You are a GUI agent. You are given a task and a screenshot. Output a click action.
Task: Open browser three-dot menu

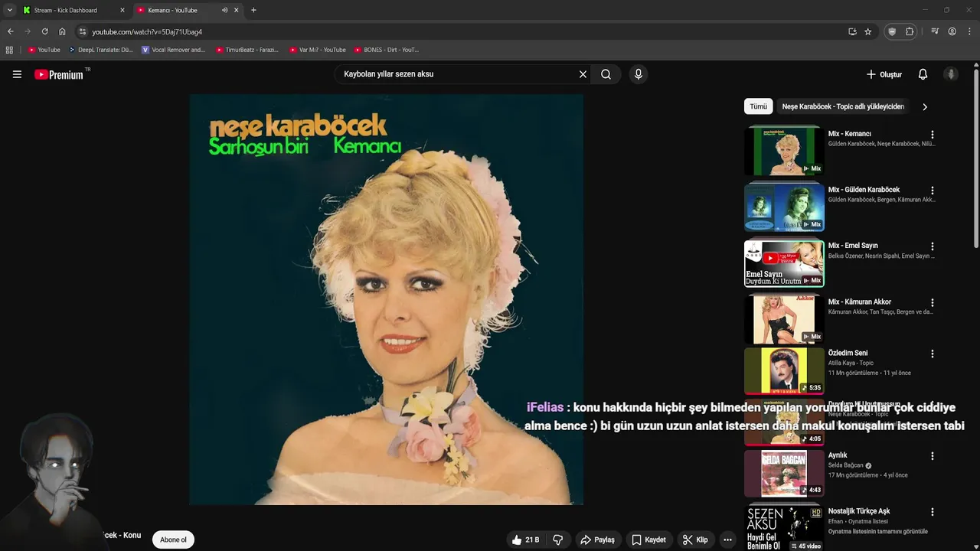coord(969,31)
